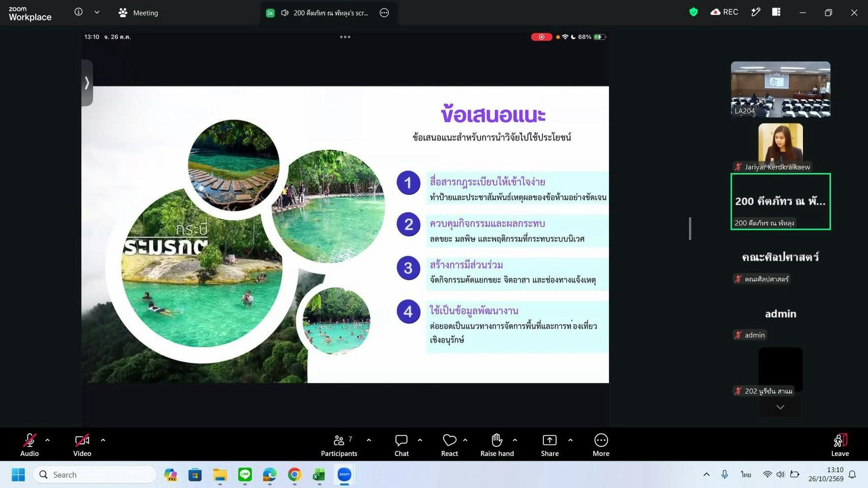The height and width of the screenshot is (488, 868).
Task: Expand Share options arrow
Action: click(570, 440)
